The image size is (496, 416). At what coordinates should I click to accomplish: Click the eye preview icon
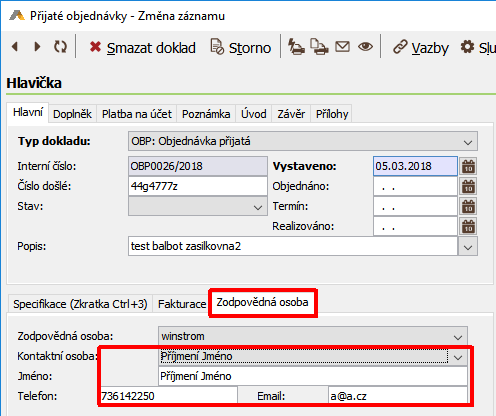click(x=365, y=47)
